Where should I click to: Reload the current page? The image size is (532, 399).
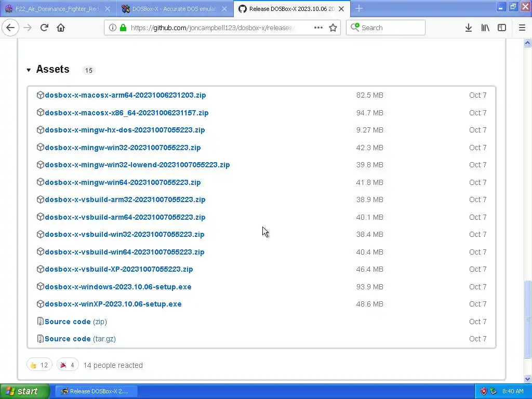click(44, 28)
